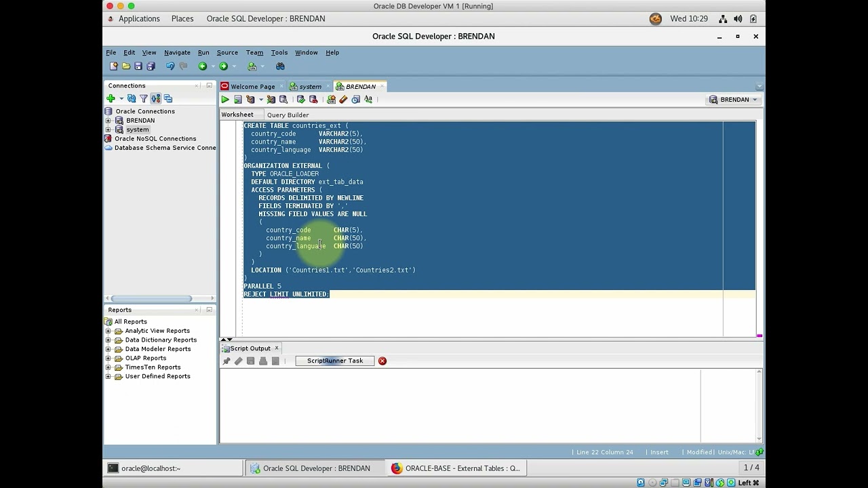Expand Analytic View Reports folder
Screen dimensions: 868x488
point(108,331)
